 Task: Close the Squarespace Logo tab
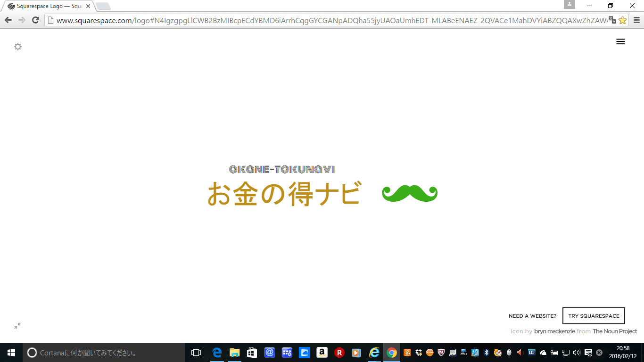click(88, 6)
